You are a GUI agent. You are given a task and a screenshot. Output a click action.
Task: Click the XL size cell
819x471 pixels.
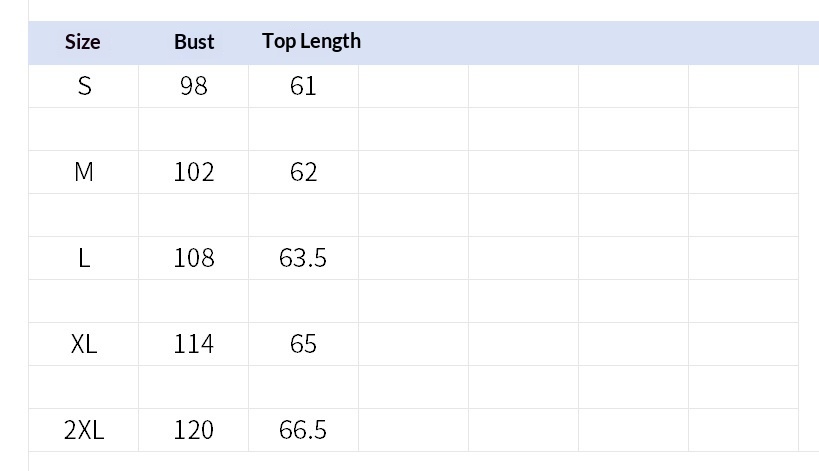[84, 344]
